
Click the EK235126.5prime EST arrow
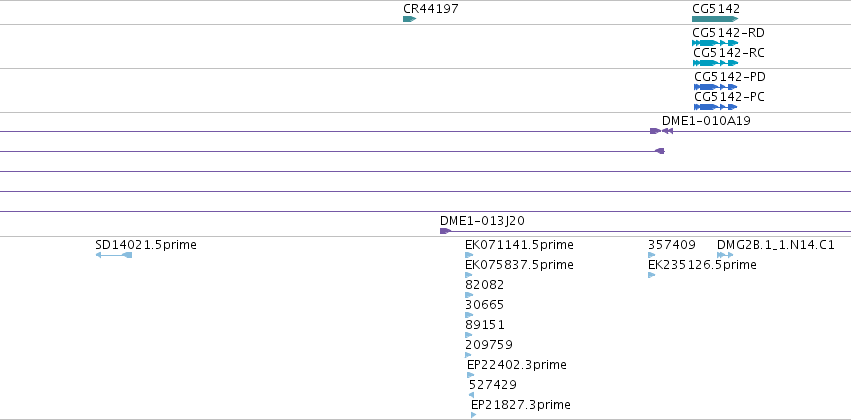click(x=652, y=275)
